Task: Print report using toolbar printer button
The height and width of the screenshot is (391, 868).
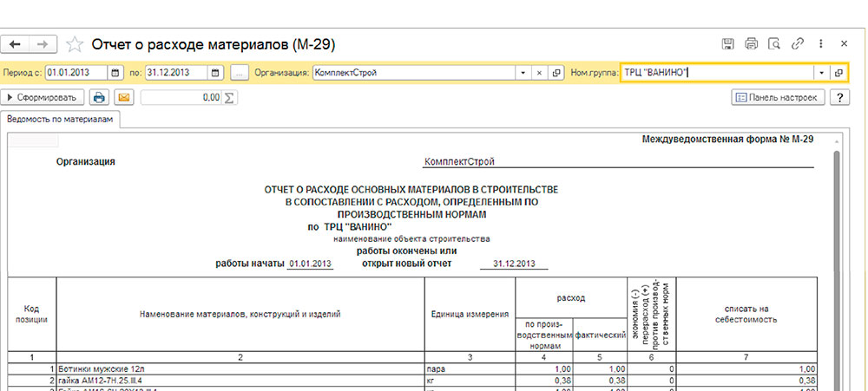Action: [x=100, y=98]
